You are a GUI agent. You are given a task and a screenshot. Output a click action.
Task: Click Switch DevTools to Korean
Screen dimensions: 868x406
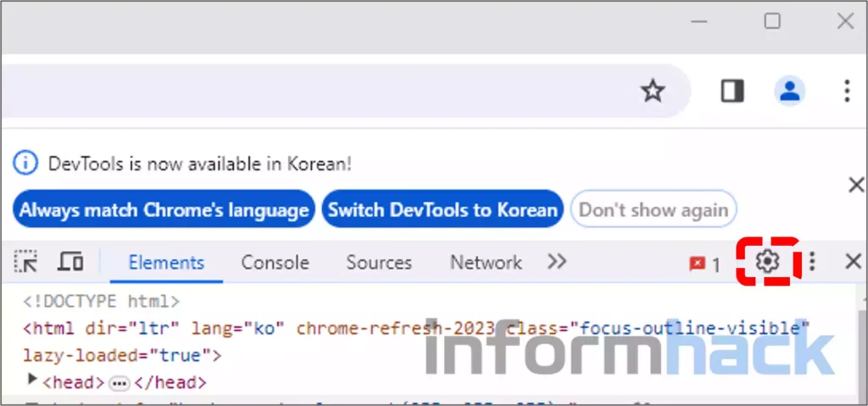442,209
